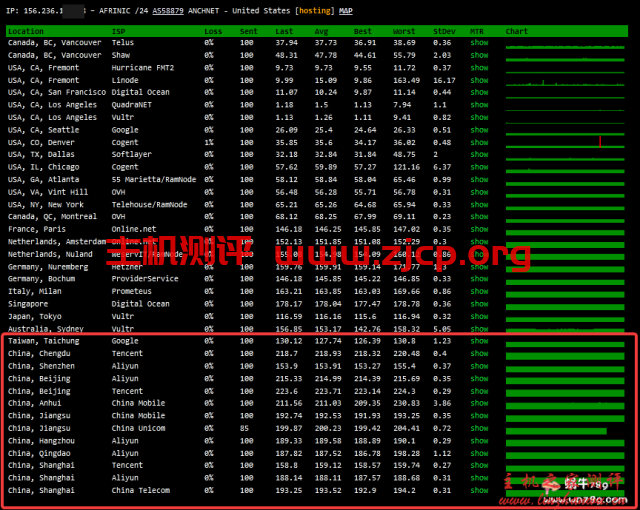This screenshot has width=640, height=510.
Task: Click the Worst column header
Action: pyautogui.click(x=404, y=31)
